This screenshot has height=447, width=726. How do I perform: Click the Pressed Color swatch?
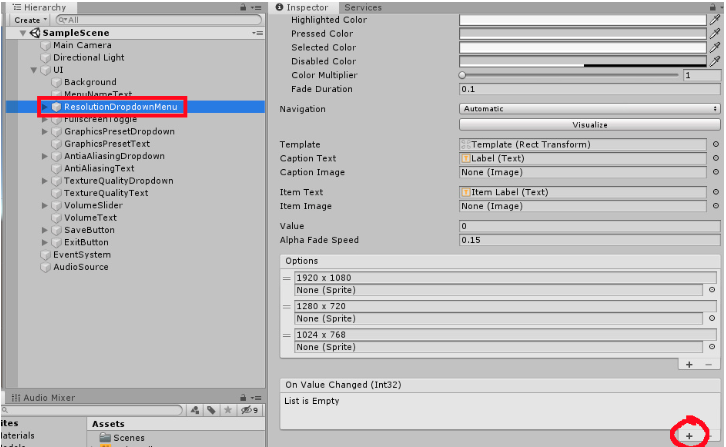coord(581,34)
